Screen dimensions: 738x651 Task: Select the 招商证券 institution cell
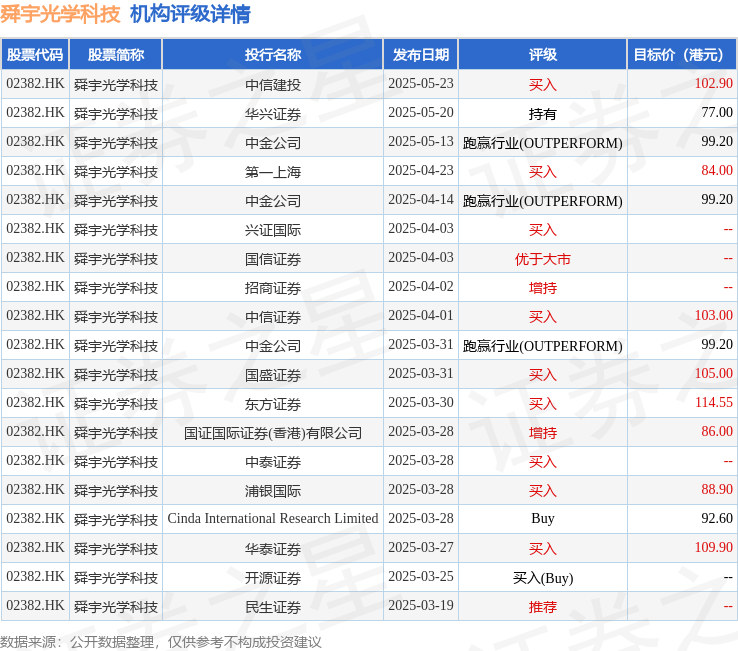point(273,288)
